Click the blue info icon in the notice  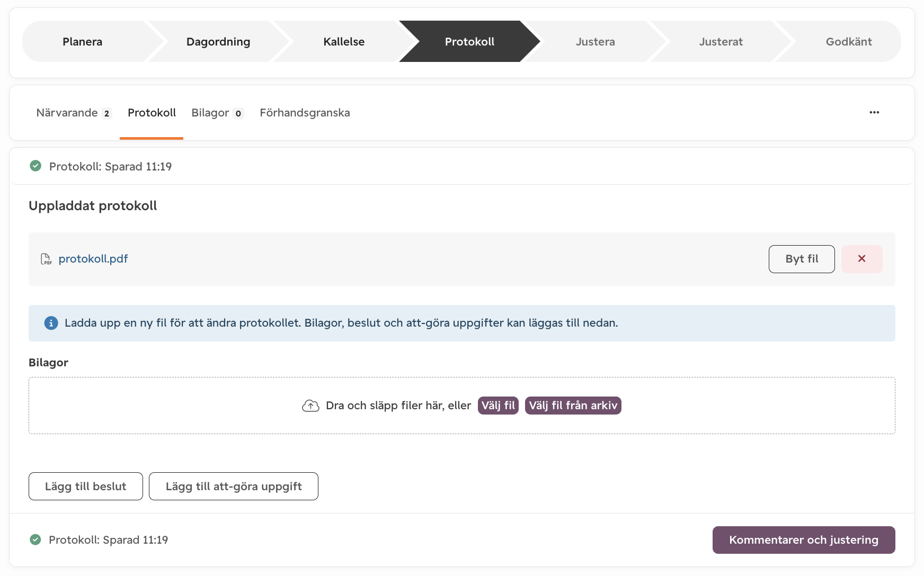(x=51, y=323)
